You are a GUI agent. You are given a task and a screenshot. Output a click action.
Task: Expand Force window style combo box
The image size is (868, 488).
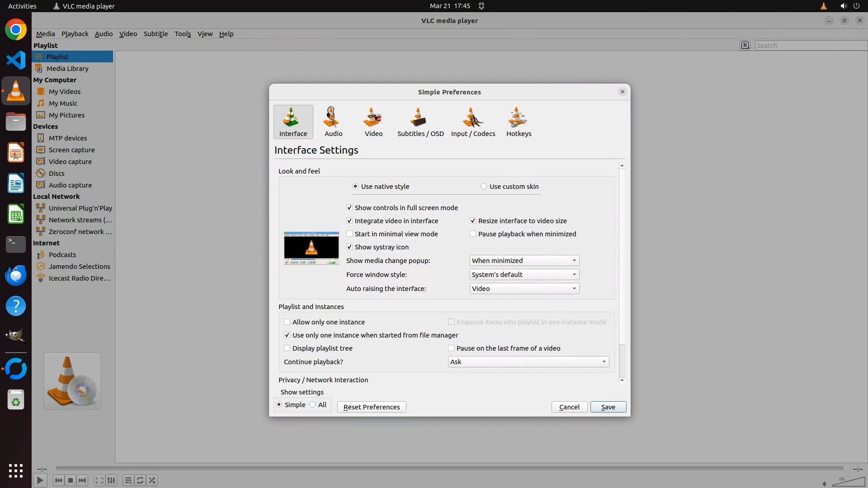pos(524,275)
